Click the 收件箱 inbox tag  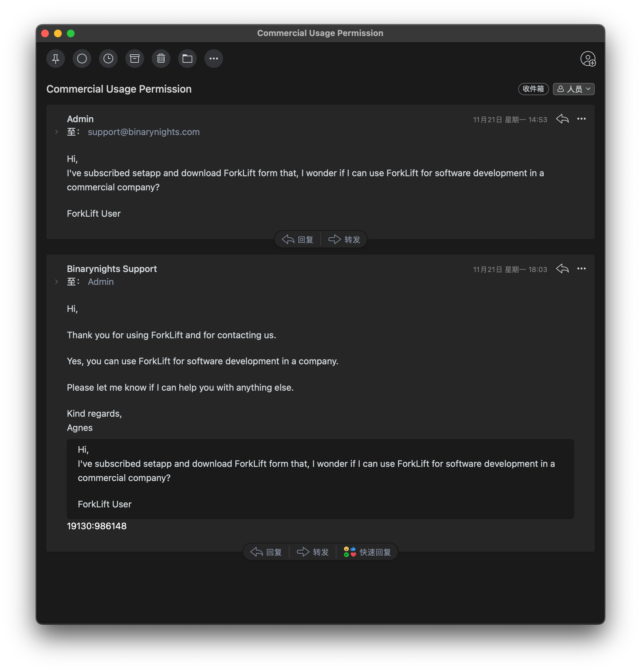(533, 89)
